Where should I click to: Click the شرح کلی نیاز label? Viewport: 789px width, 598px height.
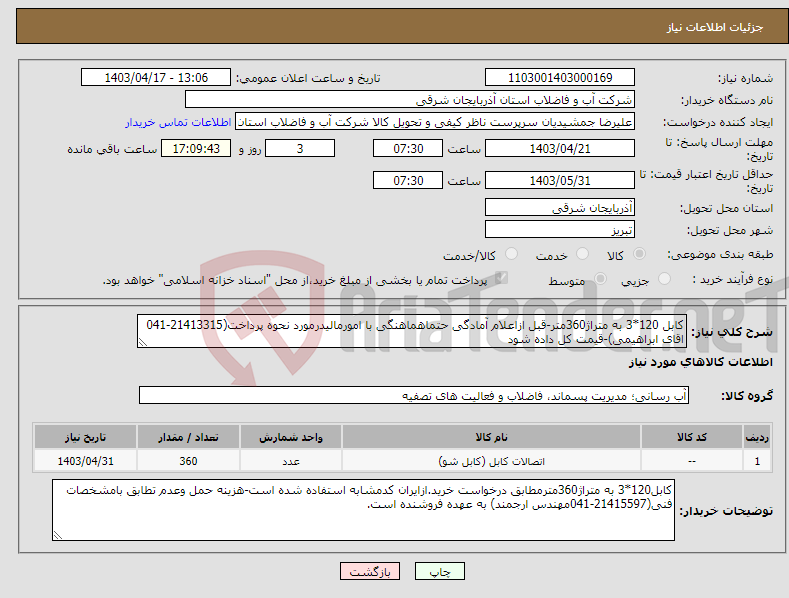[x=732, y=332]
